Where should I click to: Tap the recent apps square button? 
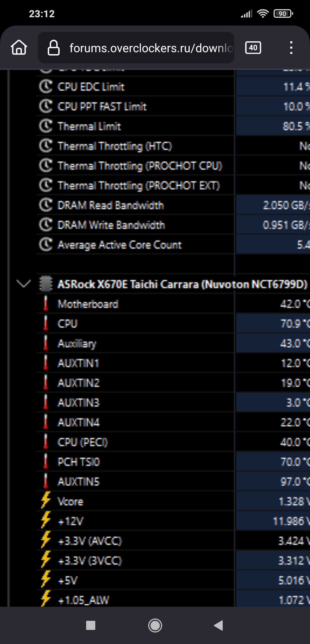91,625
